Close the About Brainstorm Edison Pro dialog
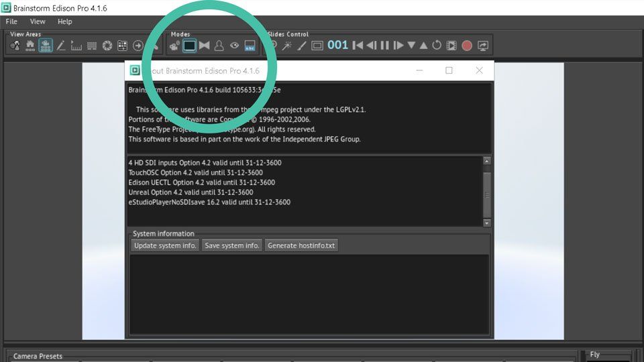The width and height of the screenshot is (644, 362). pos(479,70)
